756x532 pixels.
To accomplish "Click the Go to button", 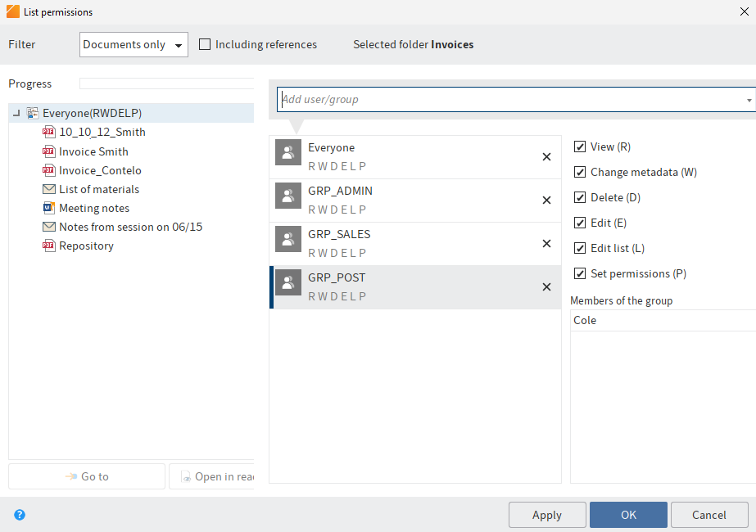I will (x=86, y=476).
